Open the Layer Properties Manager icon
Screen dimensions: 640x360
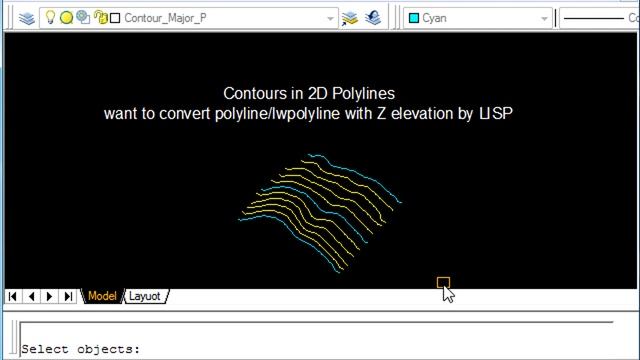27,18
